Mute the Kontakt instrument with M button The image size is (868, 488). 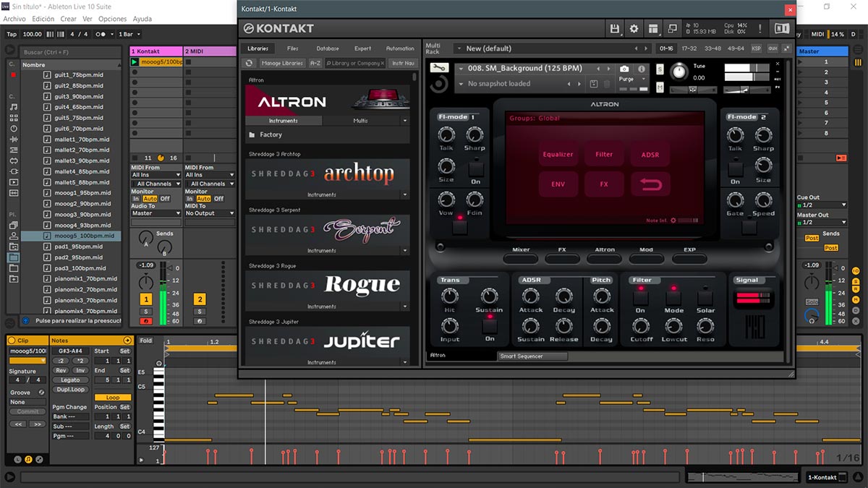pos(660,87)
